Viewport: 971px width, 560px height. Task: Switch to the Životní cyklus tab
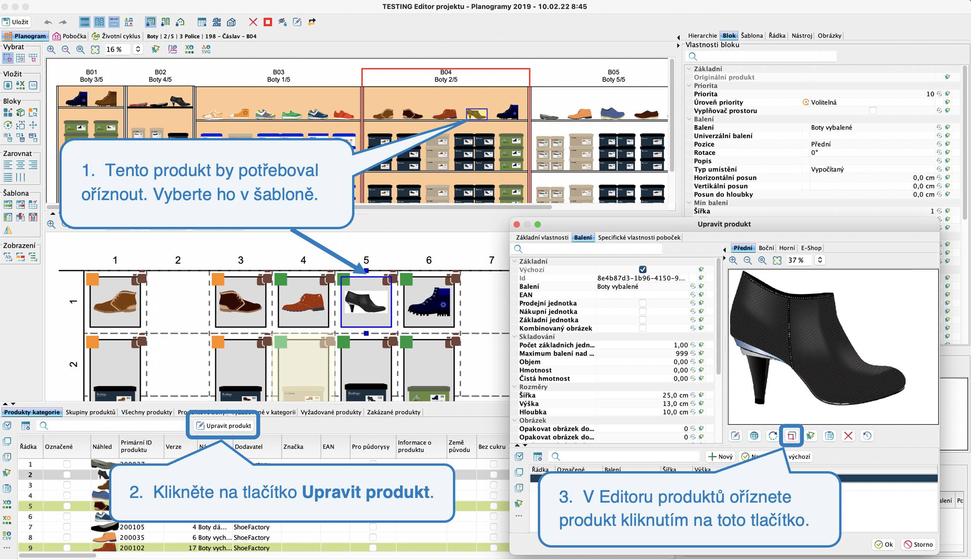116,36
